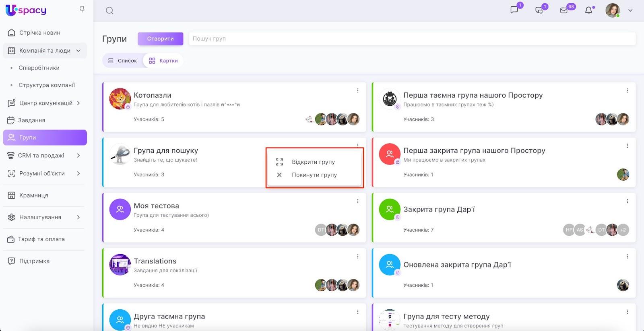Expand the Налаштування submenu

[78, 217]
